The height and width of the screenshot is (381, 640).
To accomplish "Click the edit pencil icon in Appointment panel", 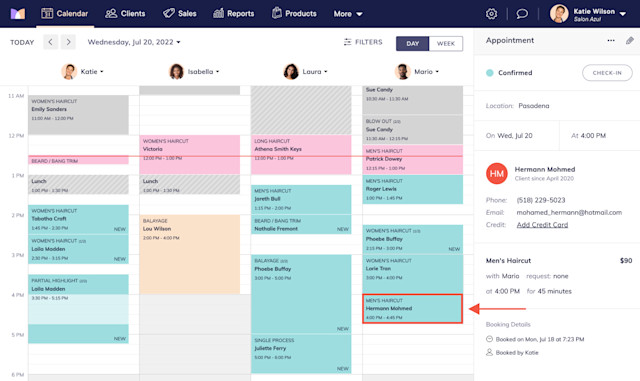I will (629, 40).
